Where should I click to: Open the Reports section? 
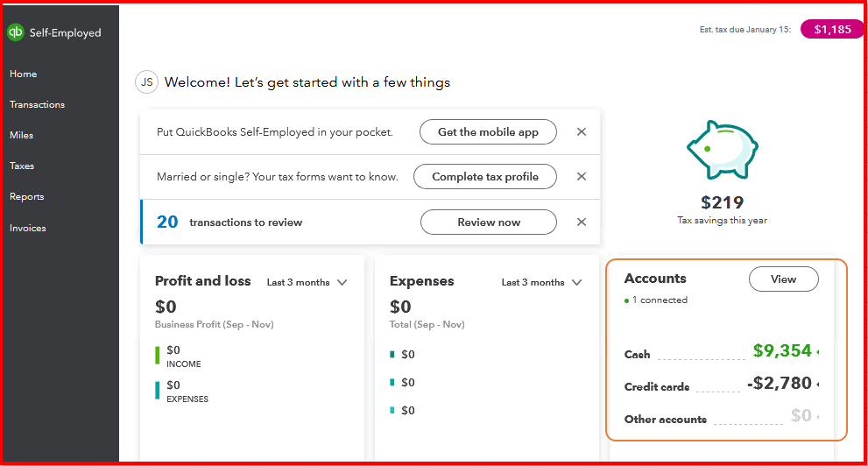tap(27, 197)
